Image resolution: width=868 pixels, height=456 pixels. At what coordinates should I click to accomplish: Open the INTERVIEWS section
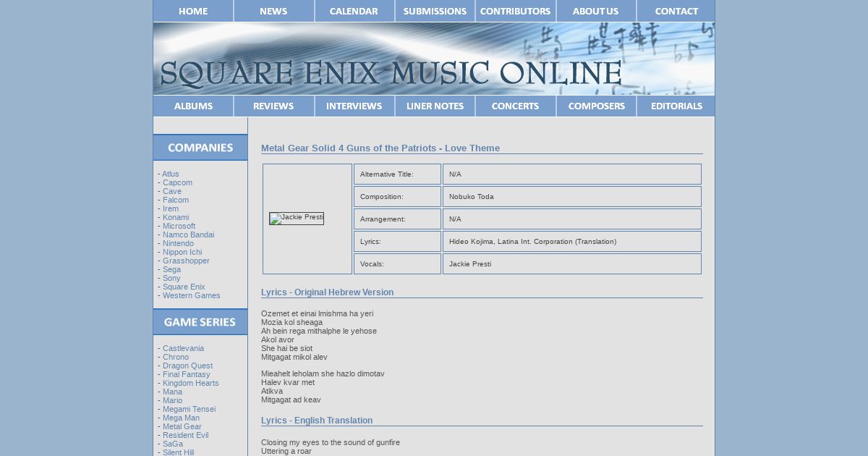coord(354,106)
